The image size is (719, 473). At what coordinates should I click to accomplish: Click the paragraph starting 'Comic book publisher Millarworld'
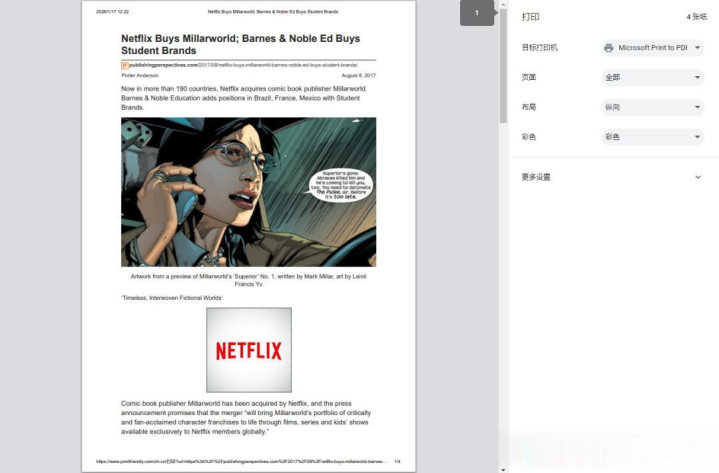pos(246,418)
